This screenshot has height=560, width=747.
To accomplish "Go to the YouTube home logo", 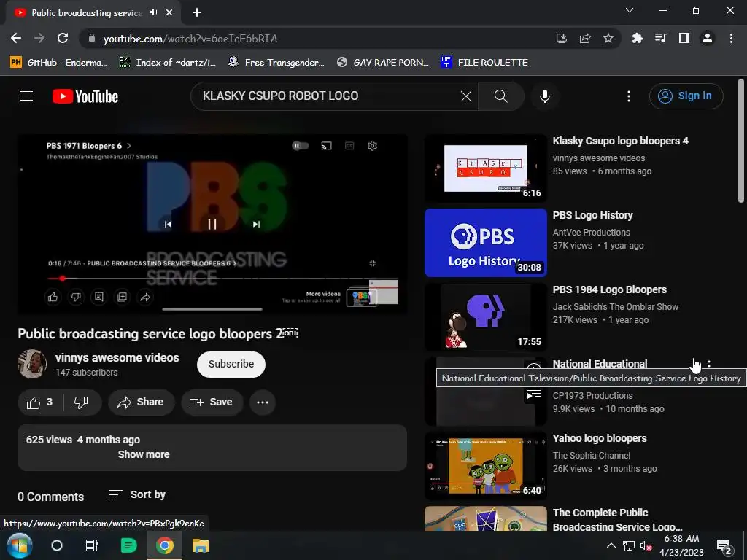I will (85, 96).
